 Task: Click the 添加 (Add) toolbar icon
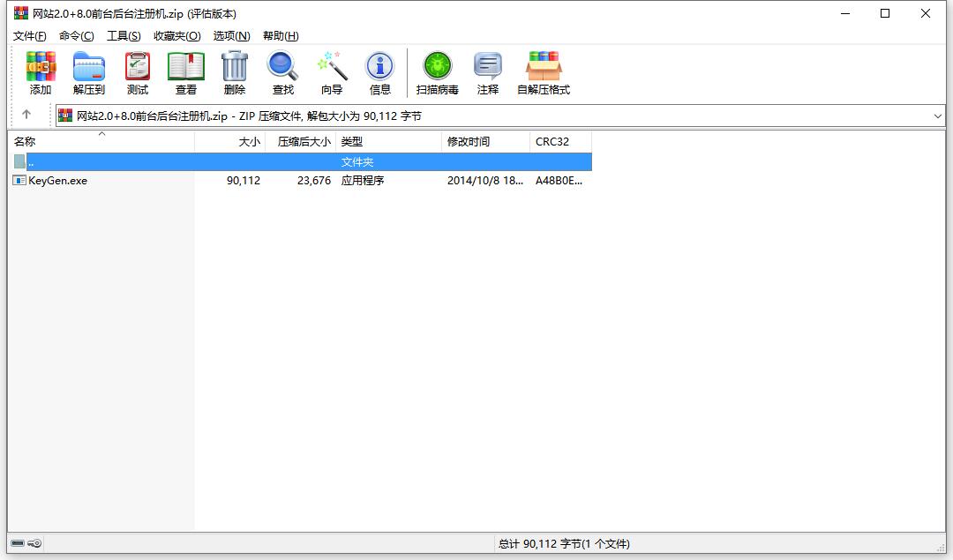[x=41, y=72]
